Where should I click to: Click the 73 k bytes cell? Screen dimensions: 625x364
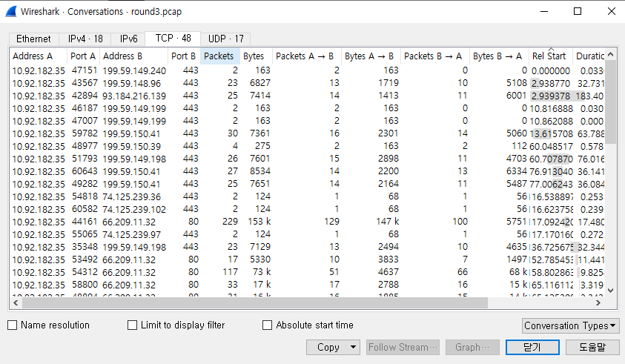click(262, 272)
